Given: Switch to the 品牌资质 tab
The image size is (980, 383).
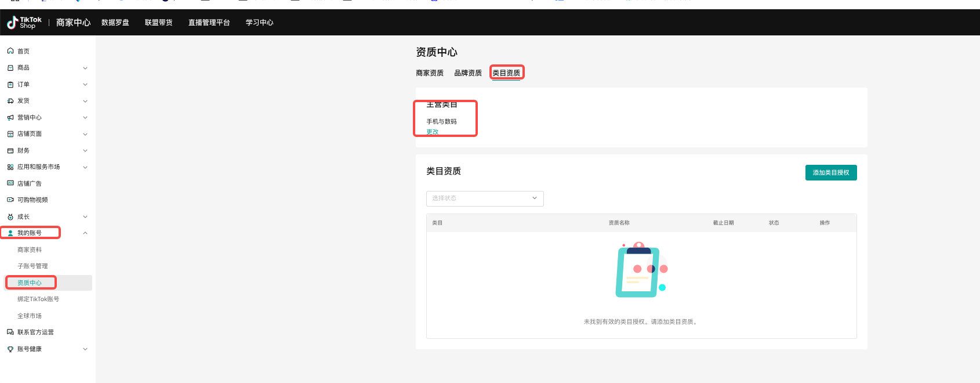Looking at the screenshot, I should click(468, 73).
